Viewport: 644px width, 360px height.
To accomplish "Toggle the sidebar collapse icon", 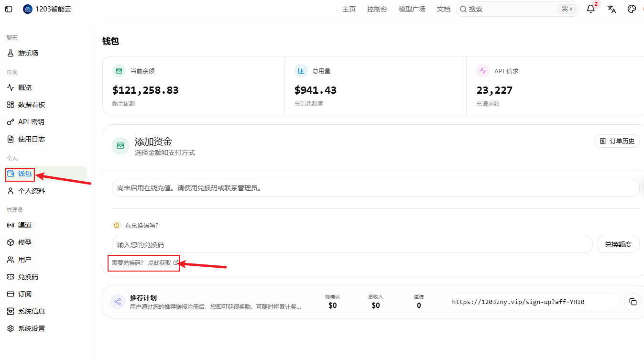I will [x=9, y=9].
